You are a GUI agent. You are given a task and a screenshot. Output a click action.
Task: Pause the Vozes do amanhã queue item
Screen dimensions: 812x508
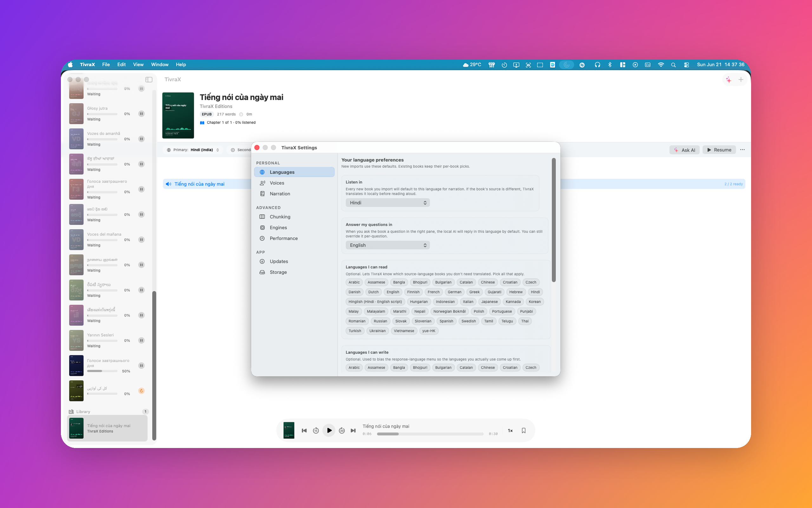pyautogui.click(x=141, y=139)
